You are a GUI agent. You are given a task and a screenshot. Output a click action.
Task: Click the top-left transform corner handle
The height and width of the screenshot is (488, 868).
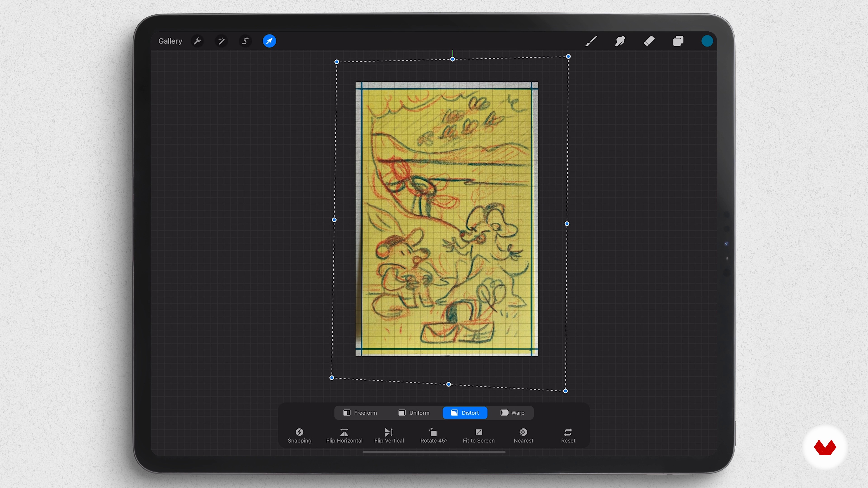coord(337,62)
